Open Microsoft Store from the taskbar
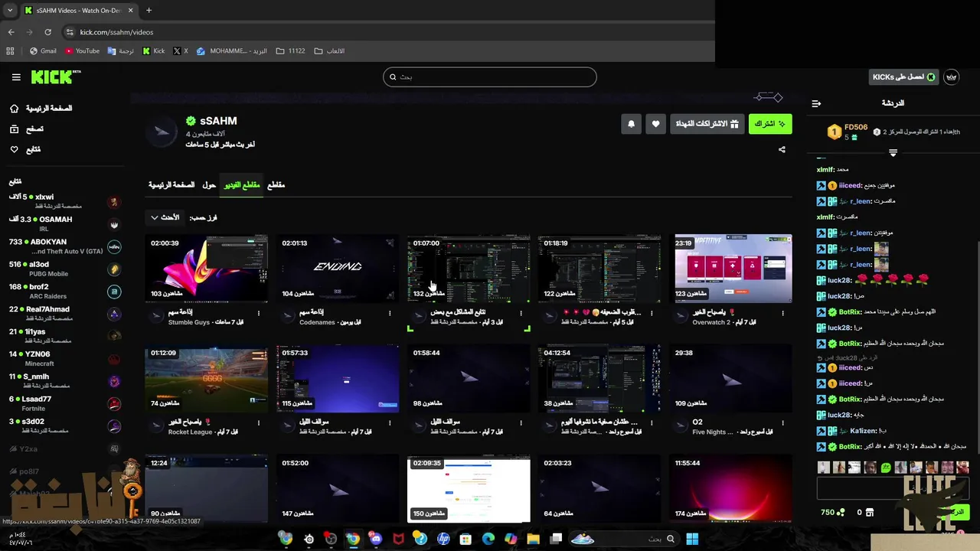 coord(465,539)
